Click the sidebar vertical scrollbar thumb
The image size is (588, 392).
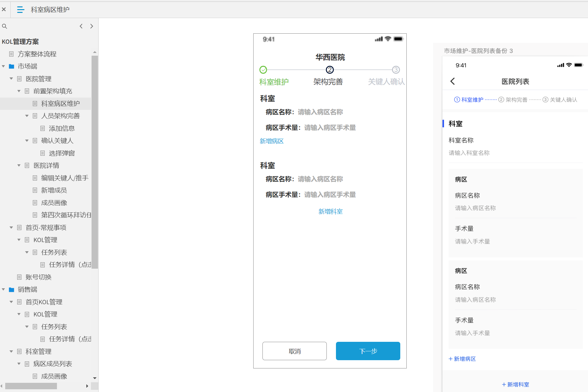tap(95, 162)
